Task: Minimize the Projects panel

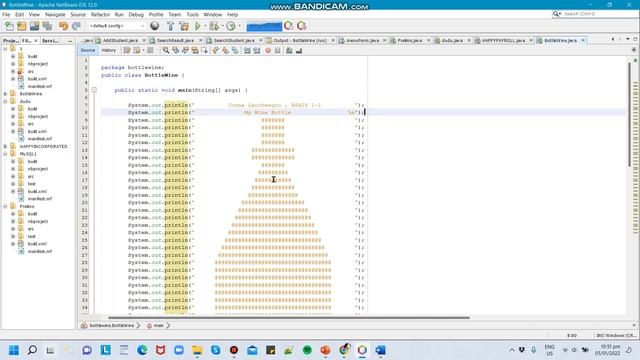Action: (70, 41)
